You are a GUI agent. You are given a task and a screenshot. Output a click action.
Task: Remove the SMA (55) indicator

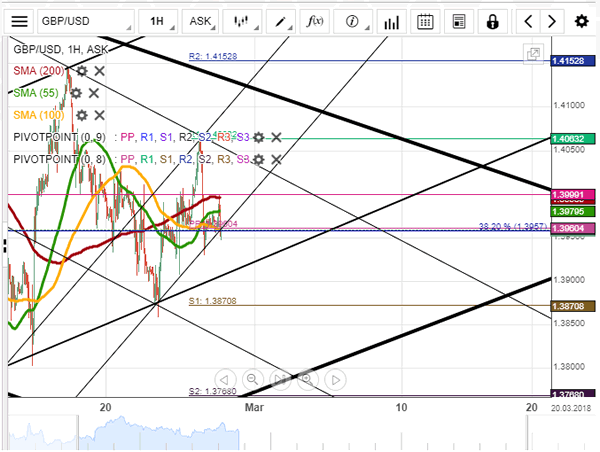[94, 93]
